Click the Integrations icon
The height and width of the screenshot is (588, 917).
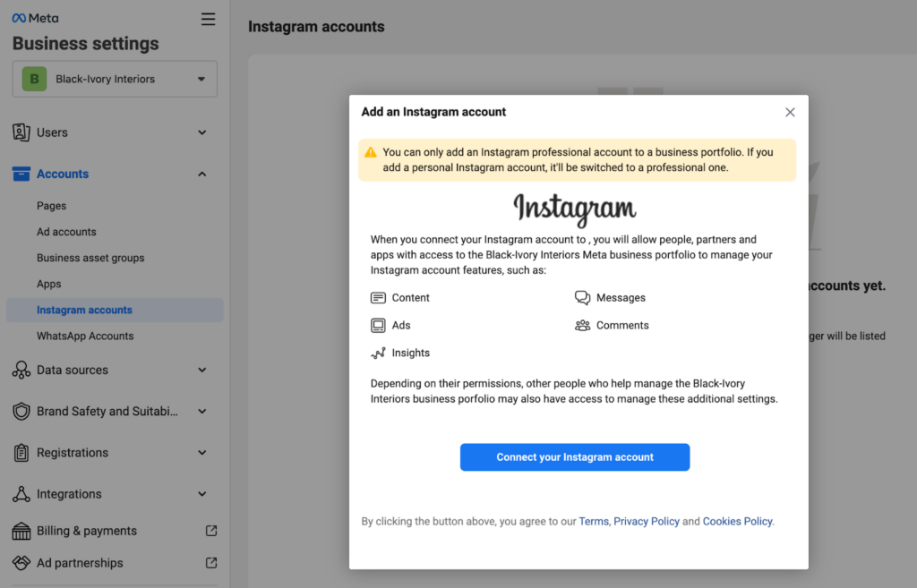[21, 494]
